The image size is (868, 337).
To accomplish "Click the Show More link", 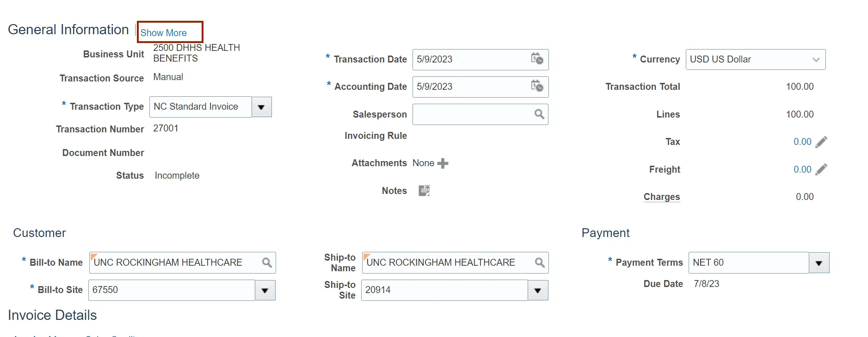I will tap(164, 33).
